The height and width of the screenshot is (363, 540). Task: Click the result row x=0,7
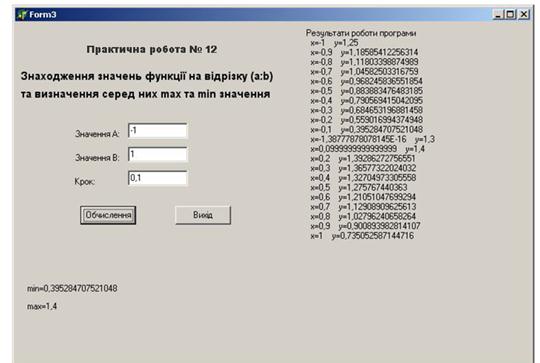pyautogui.click(x=363, y=207)
